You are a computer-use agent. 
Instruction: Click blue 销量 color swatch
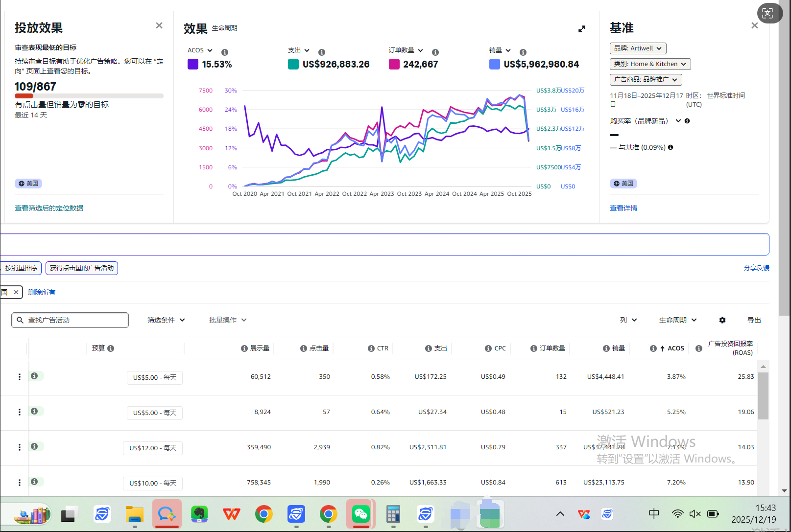(x=495, y=64)
